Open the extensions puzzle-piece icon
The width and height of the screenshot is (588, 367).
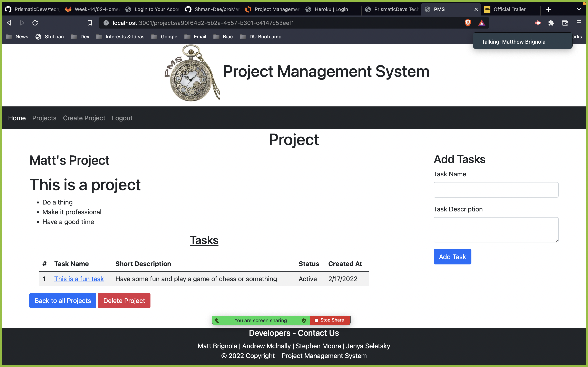click(551, 23)
